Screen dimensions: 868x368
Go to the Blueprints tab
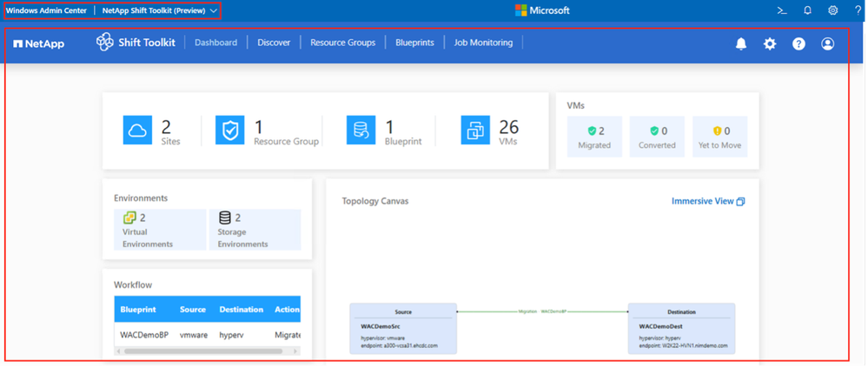click(x=414, y=43)
